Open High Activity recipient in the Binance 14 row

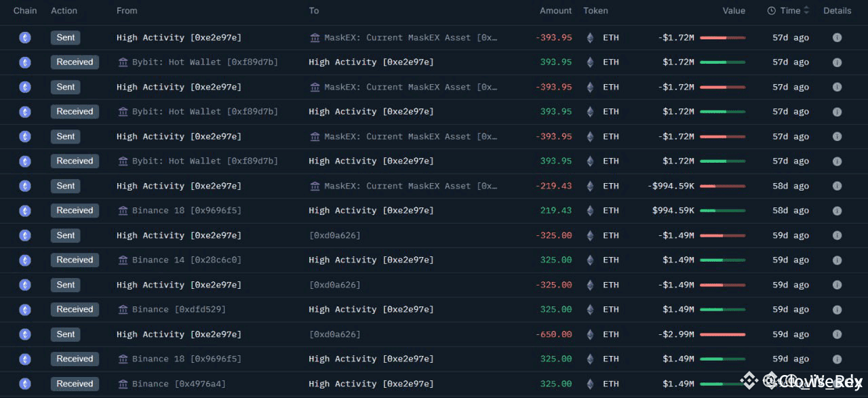tap(371, 260)
